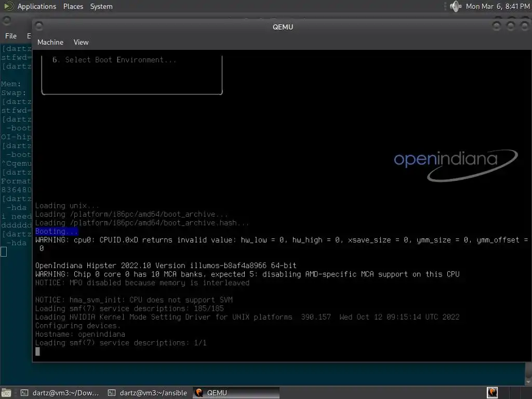Switch to dartz@vm3:~/ansible terminal in taskbar

click(x=147, y=393)
